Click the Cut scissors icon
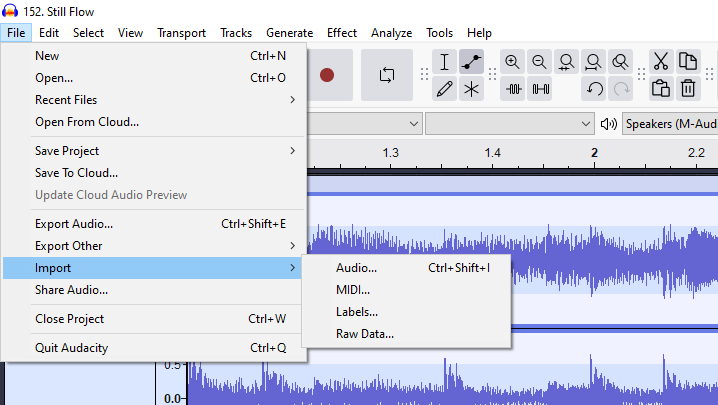This screenshot has height=405, width=718. point(661,62)
